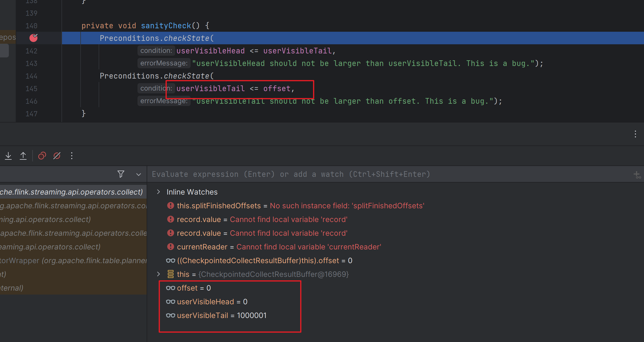Open debugger toolbar more options menu
This screenshot has width=644, height=342.
(72, 156)
